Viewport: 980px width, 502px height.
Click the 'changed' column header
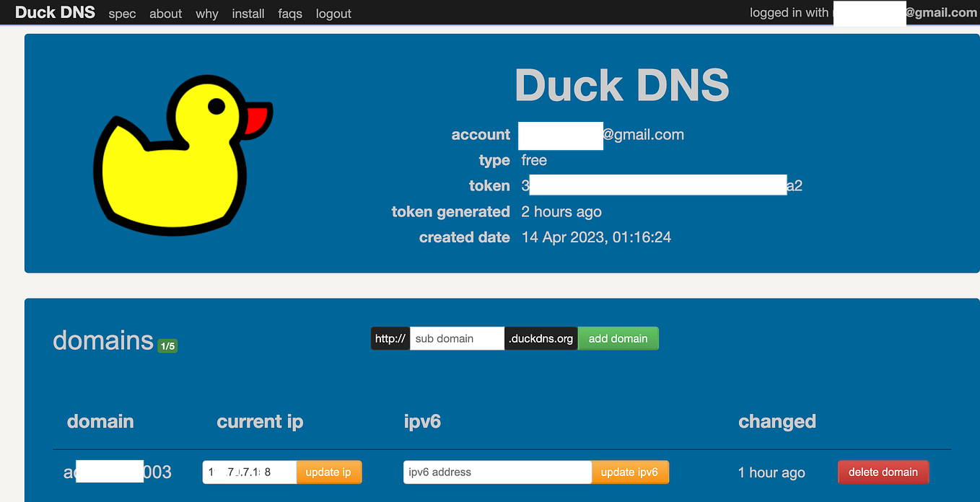click(x=777, y=422)
